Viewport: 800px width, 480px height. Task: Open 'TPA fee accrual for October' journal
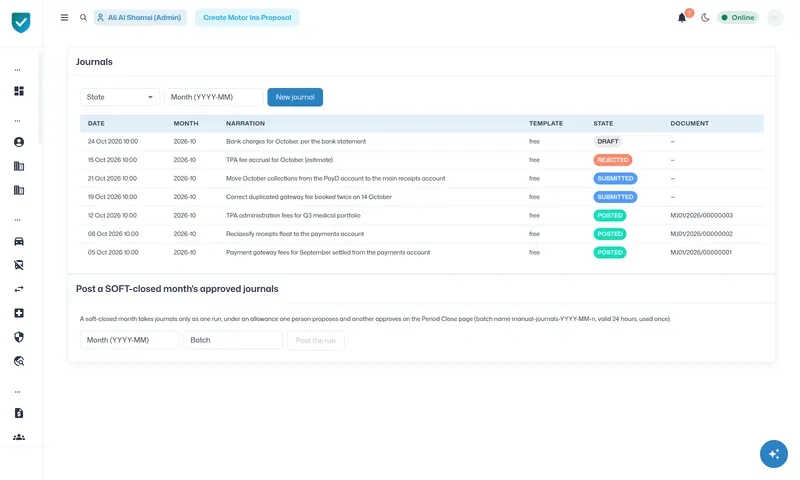click(x=279, y=160)
